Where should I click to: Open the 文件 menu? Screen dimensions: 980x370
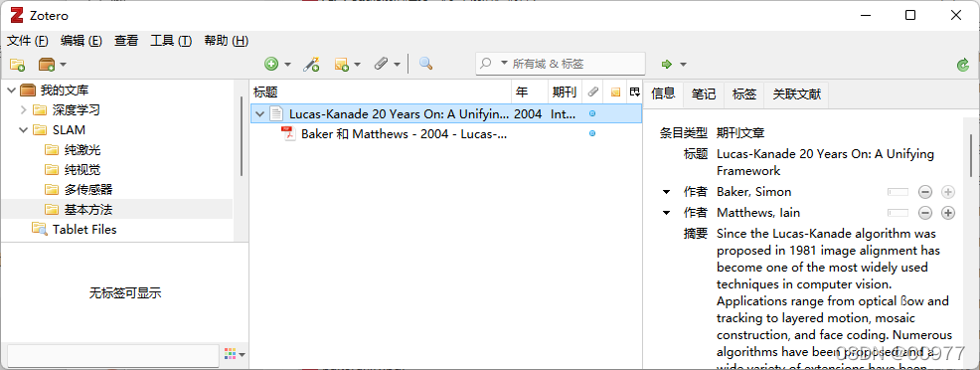coord(28,41)
